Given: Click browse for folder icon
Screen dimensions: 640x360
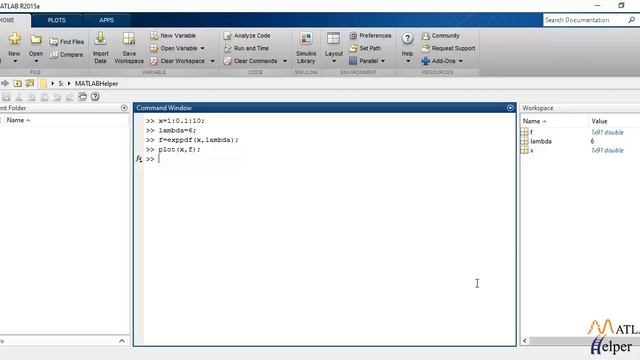Looking at the screenshot, I should pos(30,83).
